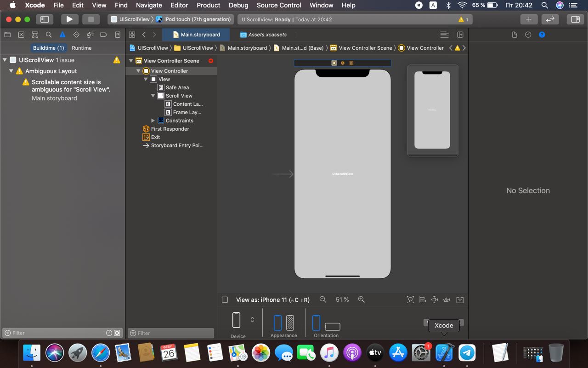Open the Add New Constraints icon
This screenshot has height=368, width=588.
pos(434,299)
